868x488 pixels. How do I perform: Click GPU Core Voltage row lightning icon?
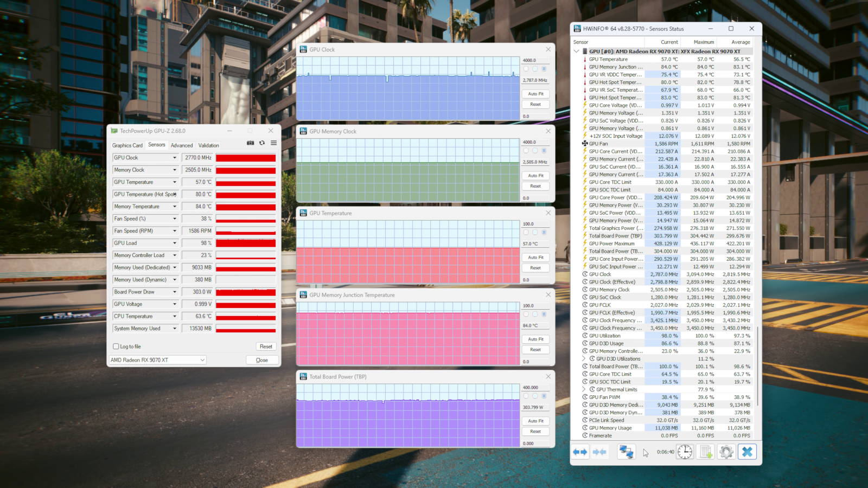click(585, 105)
